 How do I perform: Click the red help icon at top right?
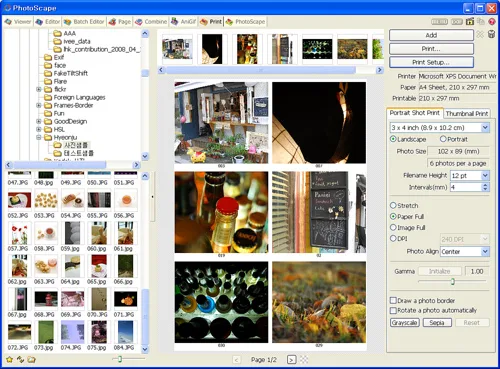(x=492, y=22)
